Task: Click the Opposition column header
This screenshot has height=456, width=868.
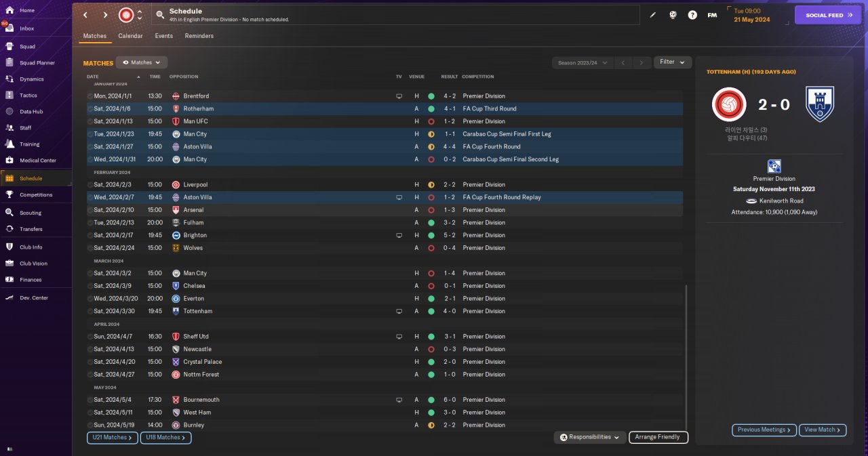Action: click(184, 77)
